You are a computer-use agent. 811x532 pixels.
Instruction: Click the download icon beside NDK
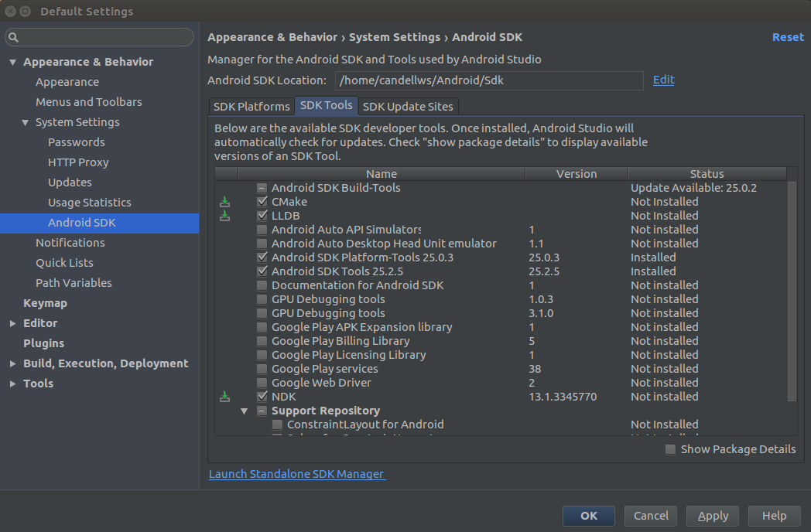(224, 397)
